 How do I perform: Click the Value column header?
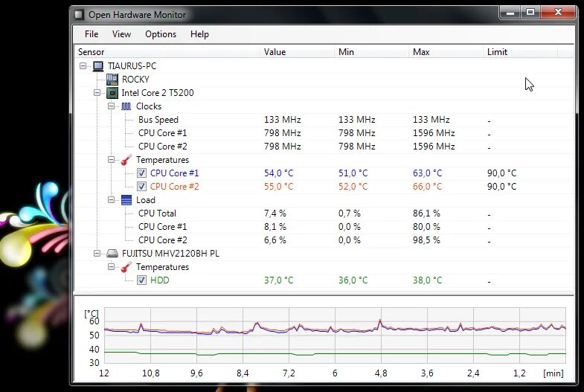pyautogui.click(x=298, y=52)
